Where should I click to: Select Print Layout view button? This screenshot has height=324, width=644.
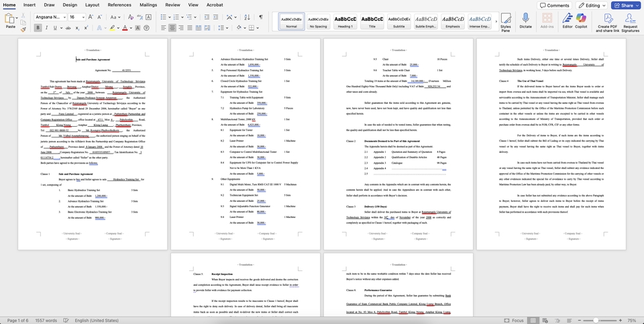[533, 320]
